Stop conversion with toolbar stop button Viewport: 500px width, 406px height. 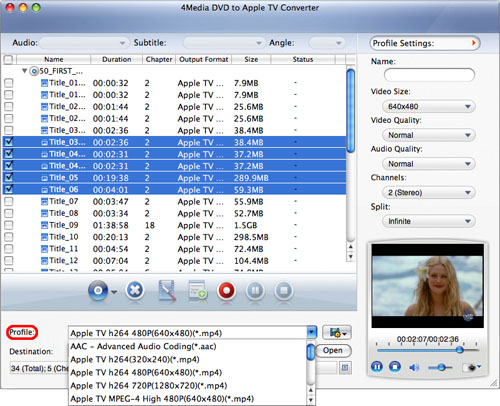click(x=284, y=291)
